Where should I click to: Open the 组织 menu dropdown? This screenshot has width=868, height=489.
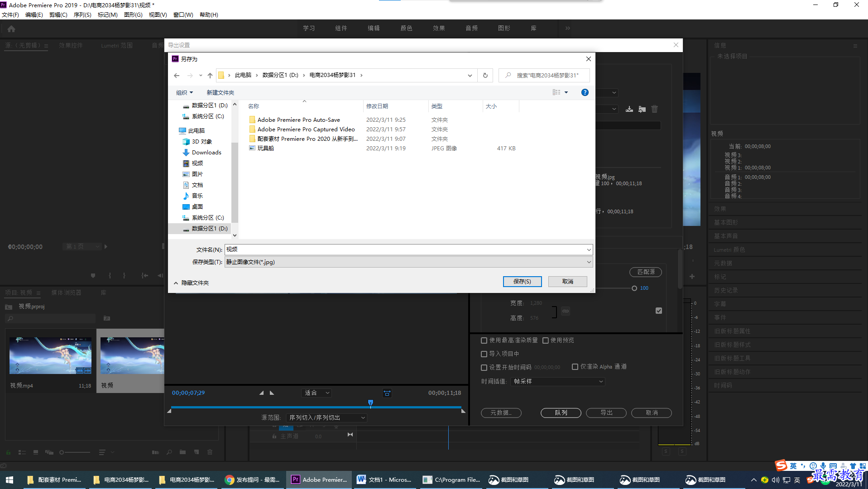pos(184,92)
